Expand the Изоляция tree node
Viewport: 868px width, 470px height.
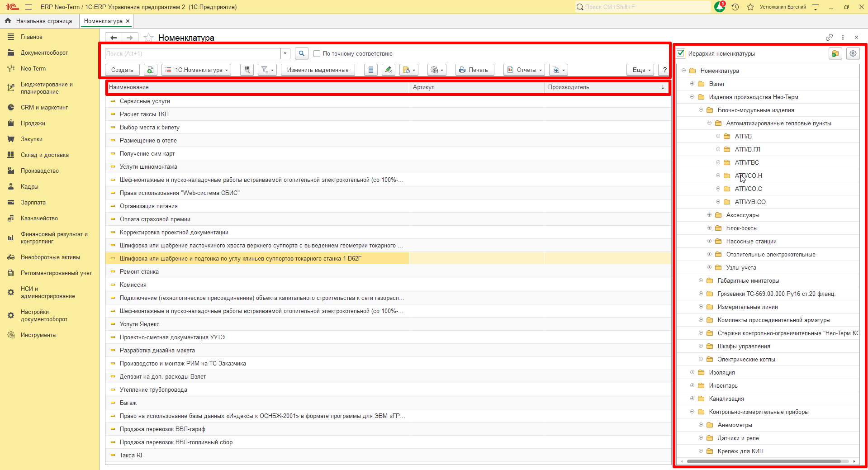click(692, 372)
